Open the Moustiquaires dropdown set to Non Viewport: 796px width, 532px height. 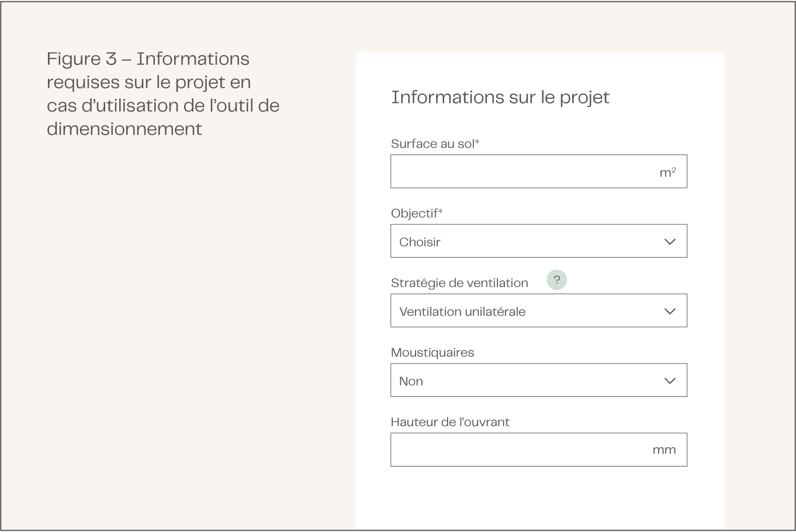(x=538, y=381)
